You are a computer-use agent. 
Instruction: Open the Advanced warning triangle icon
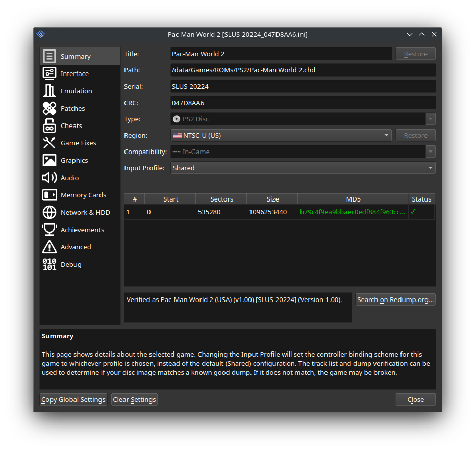(x=49, y=247)
